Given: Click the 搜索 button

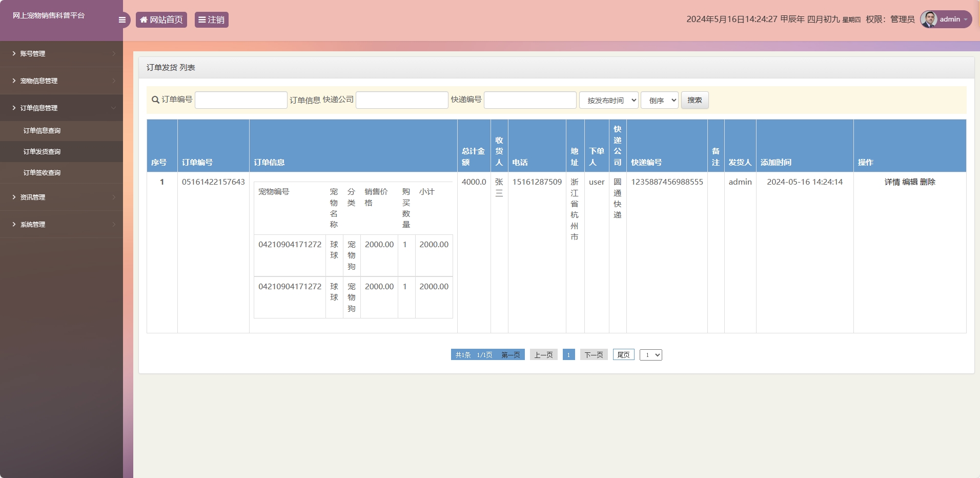Looking at the screenshot, I should [x=695, y=101].
